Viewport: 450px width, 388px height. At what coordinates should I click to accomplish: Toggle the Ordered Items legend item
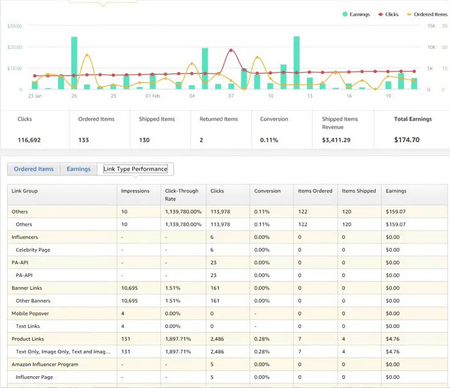click(427, 14)
